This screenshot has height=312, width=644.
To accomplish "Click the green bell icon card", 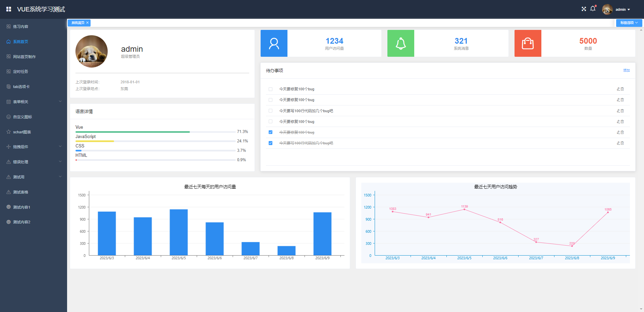I will (401, 43).
